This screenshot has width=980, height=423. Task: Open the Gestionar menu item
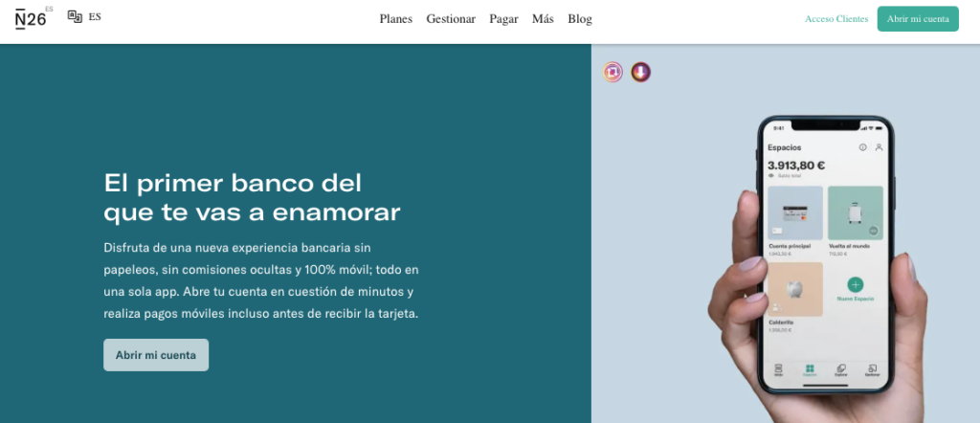(451, 19)
